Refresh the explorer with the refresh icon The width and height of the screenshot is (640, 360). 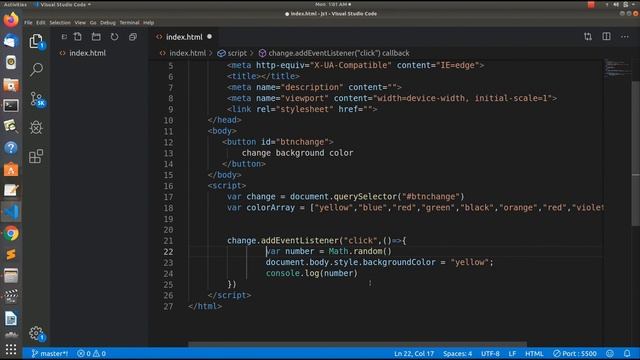click(x=114, y=37)
